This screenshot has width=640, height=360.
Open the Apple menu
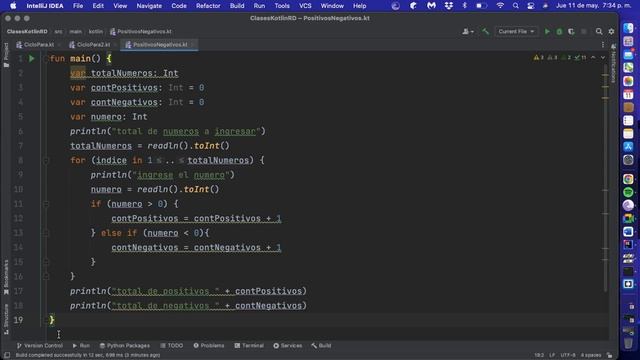click(x=13, y=6)
